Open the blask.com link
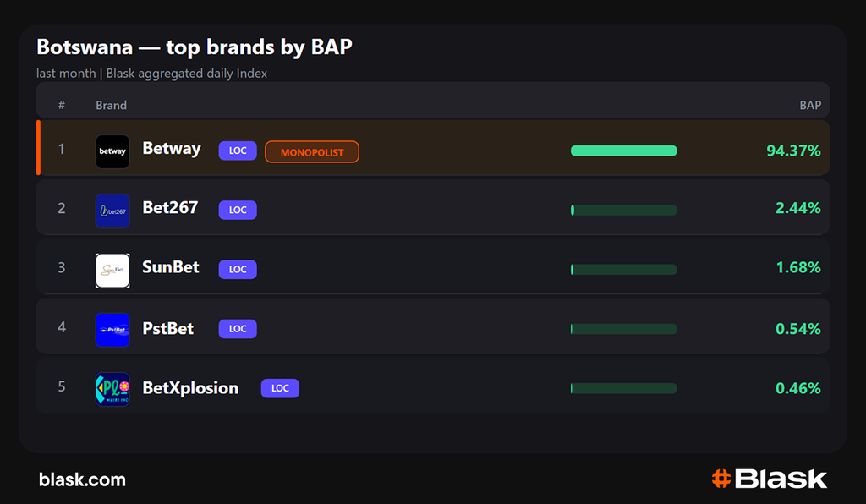The height and width of the screenshot is (504, 866). (x=82, y=479)
